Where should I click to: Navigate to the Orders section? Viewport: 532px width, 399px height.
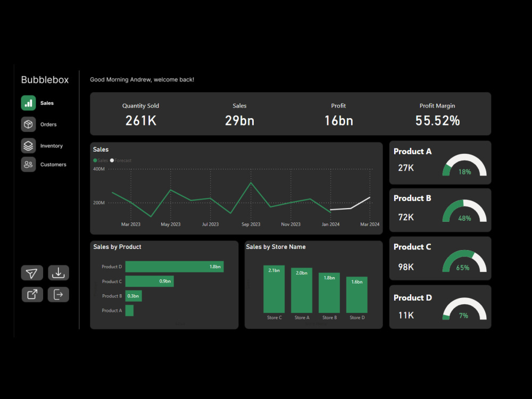tap(48, 124)
